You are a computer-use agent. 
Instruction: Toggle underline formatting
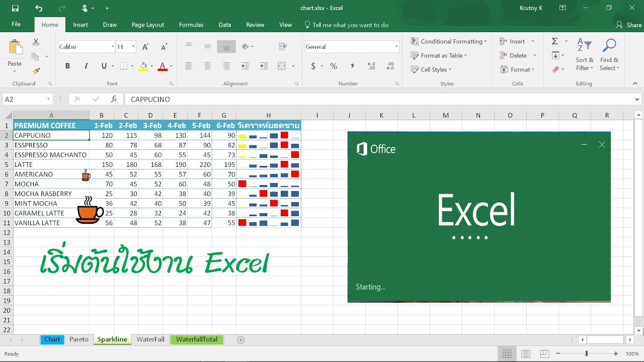tap(104, 66)
